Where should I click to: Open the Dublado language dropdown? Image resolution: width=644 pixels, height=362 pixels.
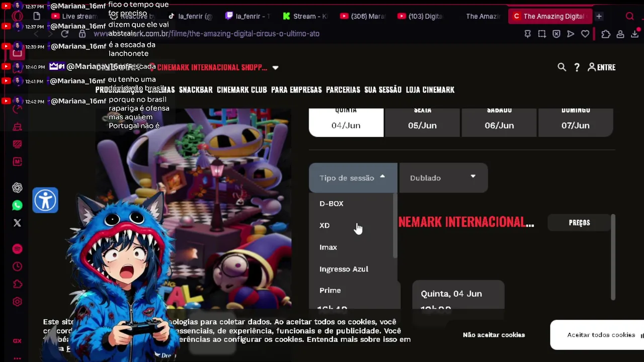click(443, 177)
